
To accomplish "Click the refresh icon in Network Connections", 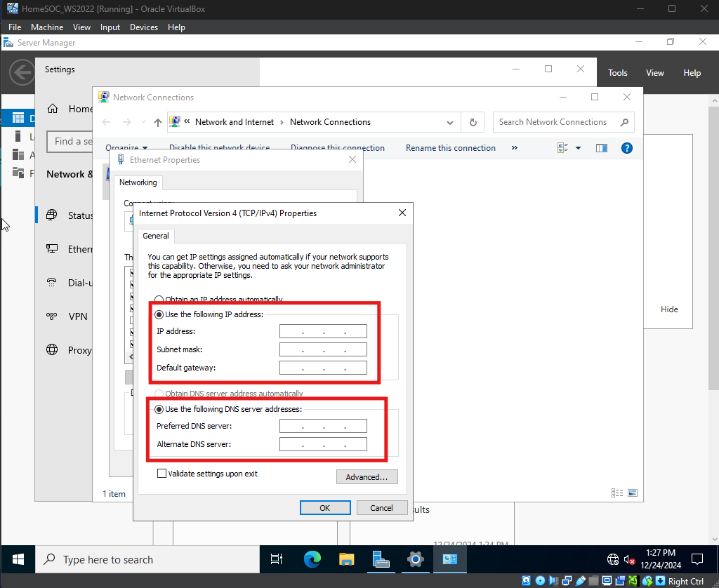I will [x=473, y=122].
